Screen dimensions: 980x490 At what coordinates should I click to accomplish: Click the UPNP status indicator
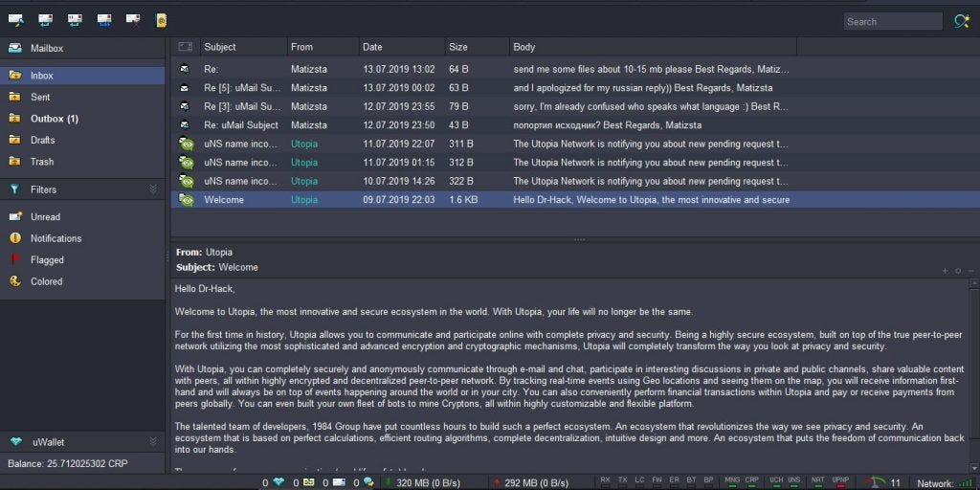840,480
